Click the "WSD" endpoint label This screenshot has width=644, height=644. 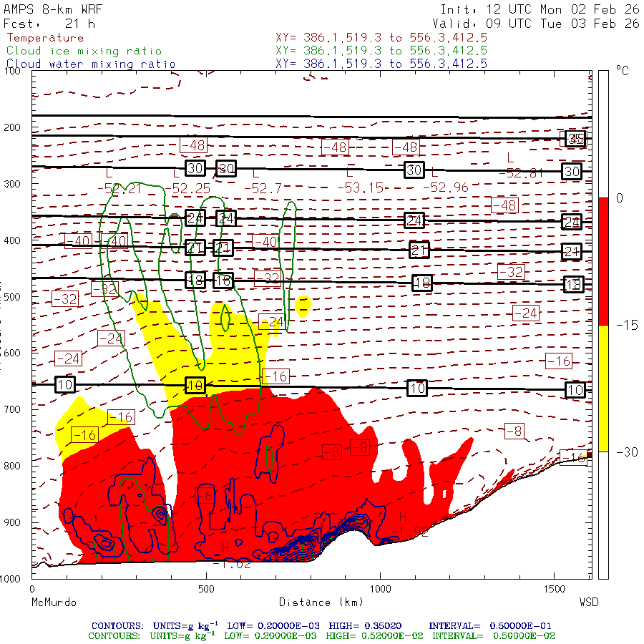(x=589, y=602)
